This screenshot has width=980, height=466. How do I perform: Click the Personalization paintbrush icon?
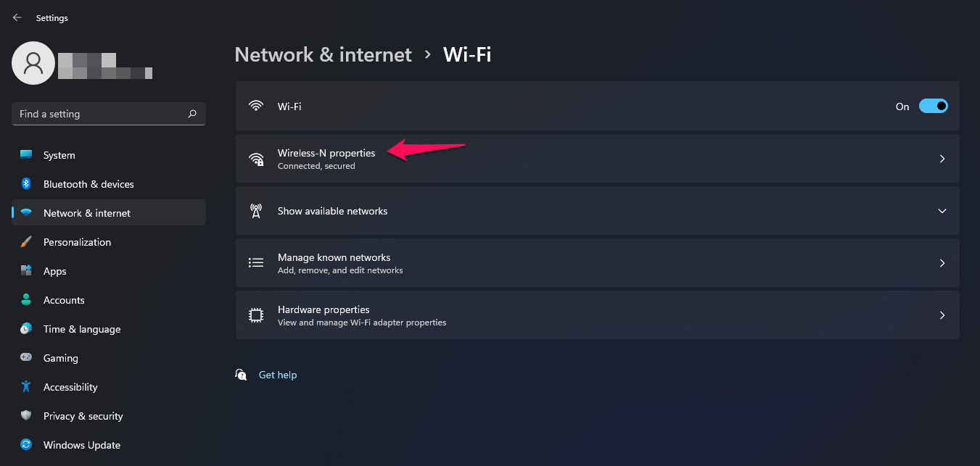25,241
